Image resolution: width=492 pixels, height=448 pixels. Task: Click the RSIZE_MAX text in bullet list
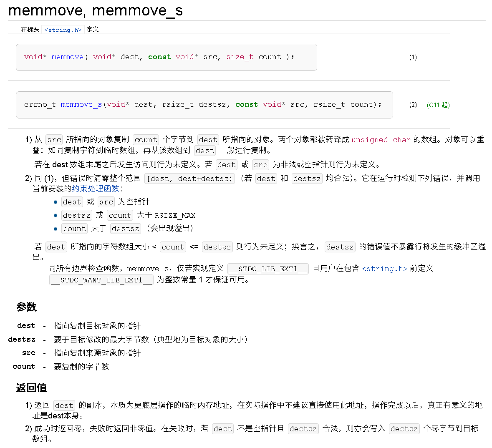click(x=175, y=216)
